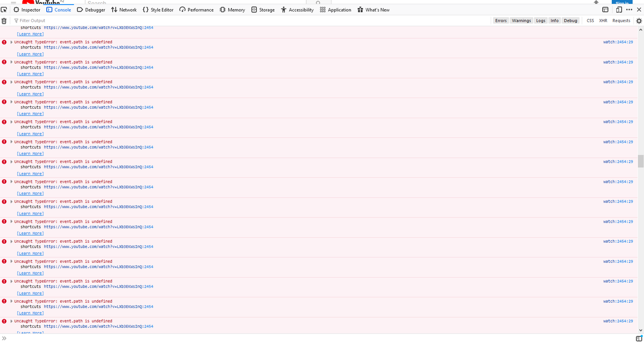
Task: Toggle the Requests filter
Action: tap(621, 21)
